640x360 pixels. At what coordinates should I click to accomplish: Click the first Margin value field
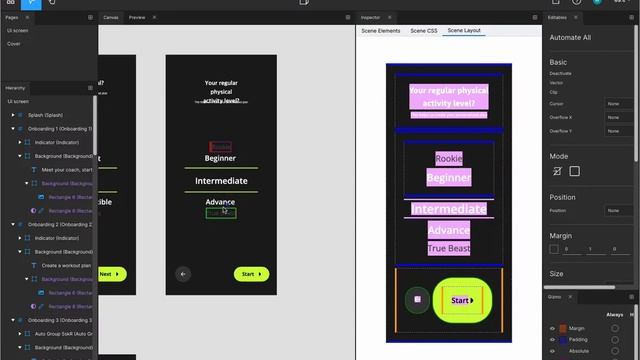pyautogui.click(x=571, y=249)
